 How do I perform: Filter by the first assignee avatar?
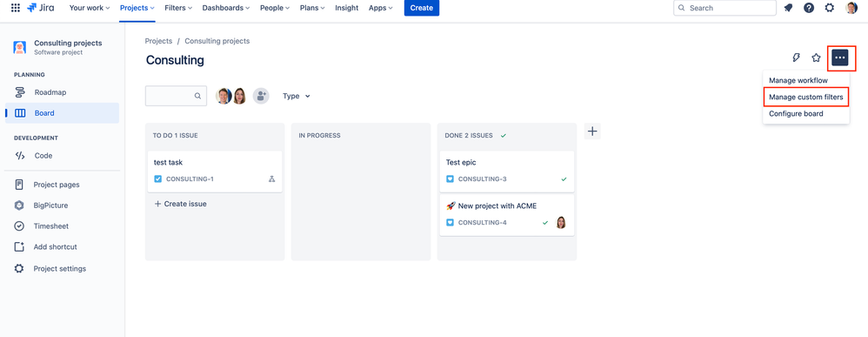click(224, 96)
